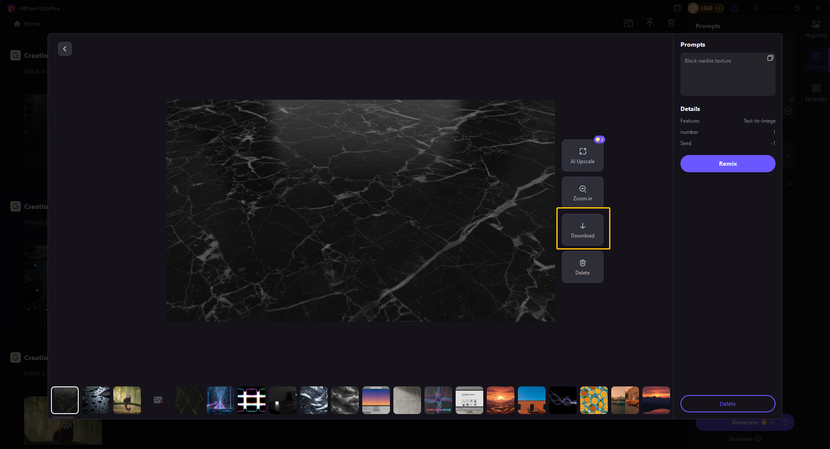This screenshot has width=830, height=449.
Task: Download the black marble image
Action: pyautogui.click(x=582, y=229)
